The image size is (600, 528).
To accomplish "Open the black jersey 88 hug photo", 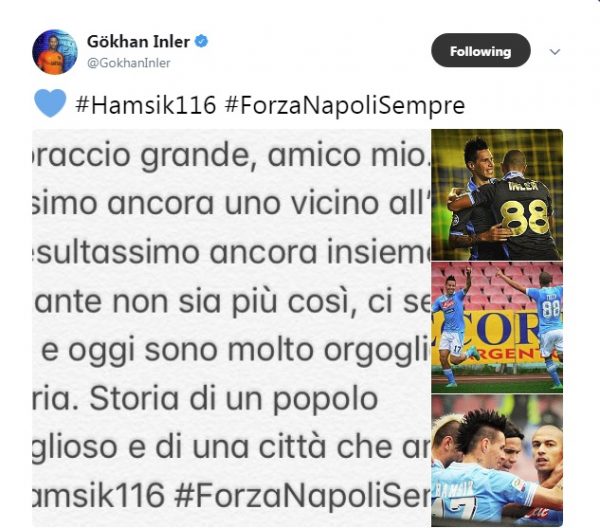I will (x=497, y=195).
